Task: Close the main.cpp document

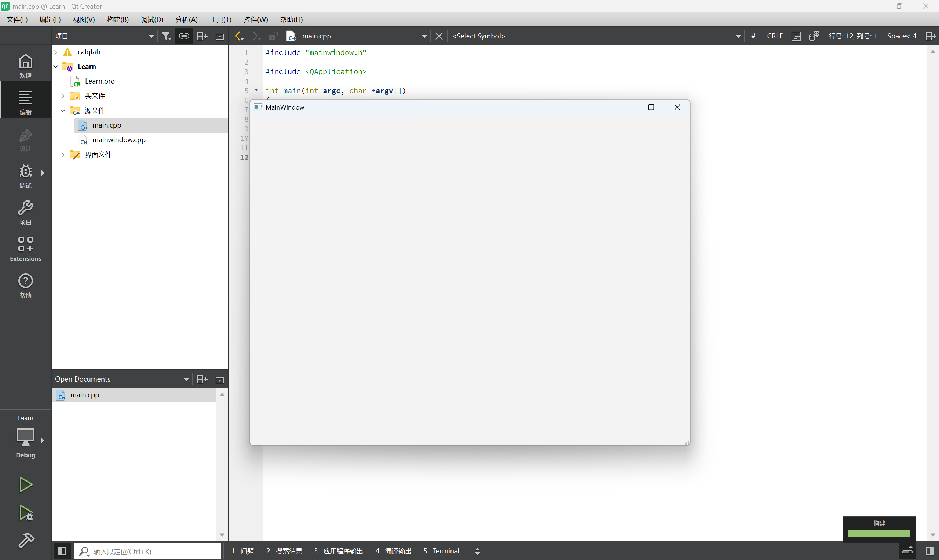Action: click(x=439, y=36)
